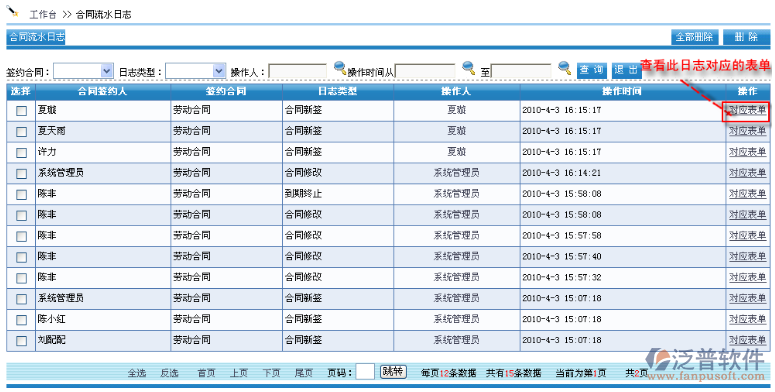Click the 退出 button
Screen dimensions: 775x392
(x=627, y=70)
